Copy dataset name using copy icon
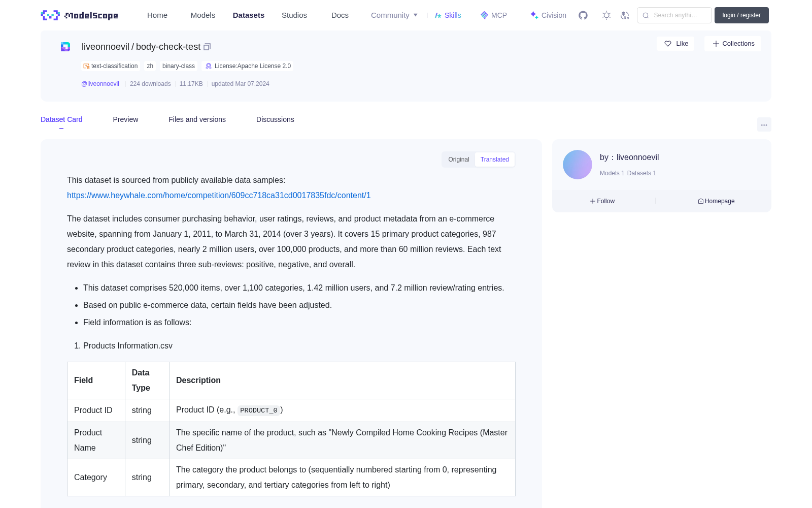The image size is (812, 508). (207, 47)
